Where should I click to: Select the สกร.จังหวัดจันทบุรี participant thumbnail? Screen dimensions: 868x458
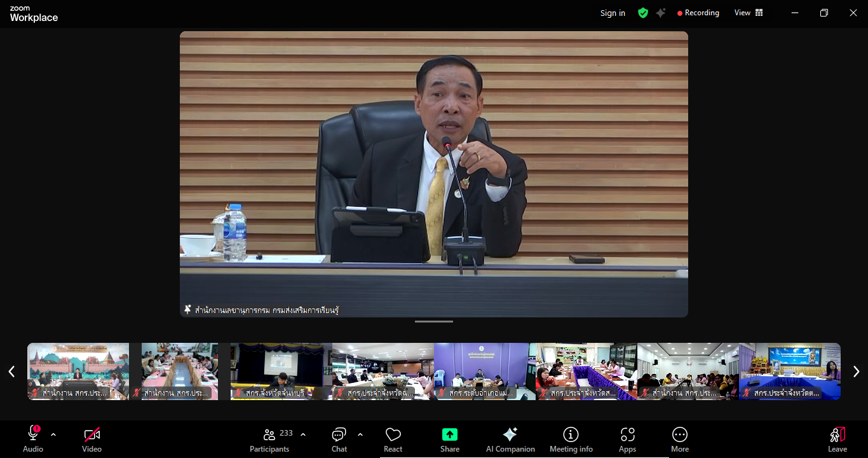281,371
